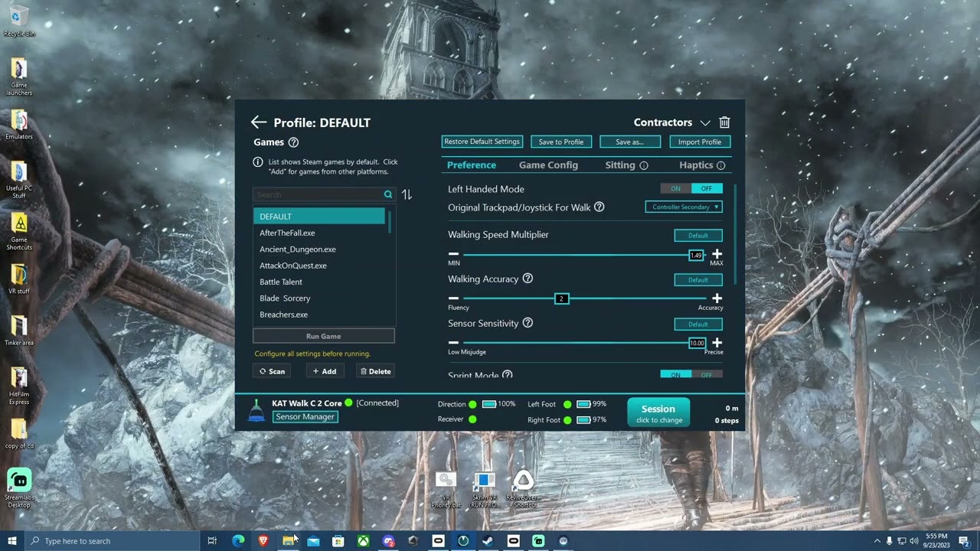
Task: Click Save to Profile
Action: (x=561, y=142)
